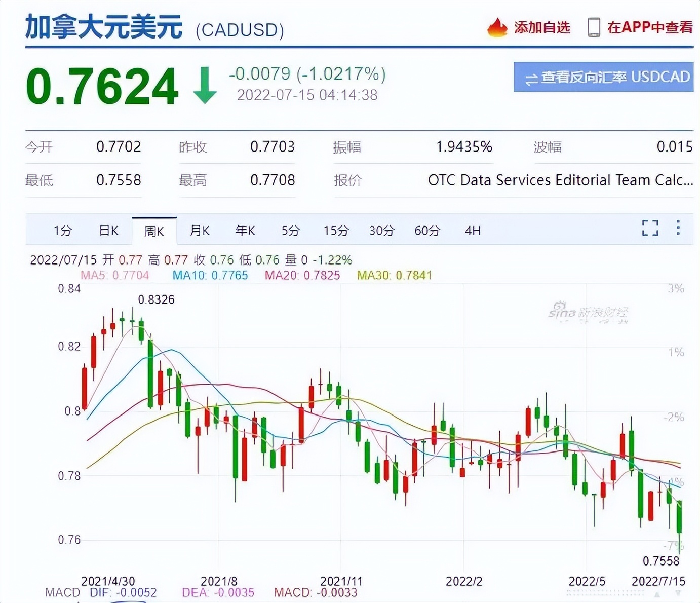Screen dimensions: 700x603
Task: Select the 周K weekly tab already highlighted
Action: point(154,231)
